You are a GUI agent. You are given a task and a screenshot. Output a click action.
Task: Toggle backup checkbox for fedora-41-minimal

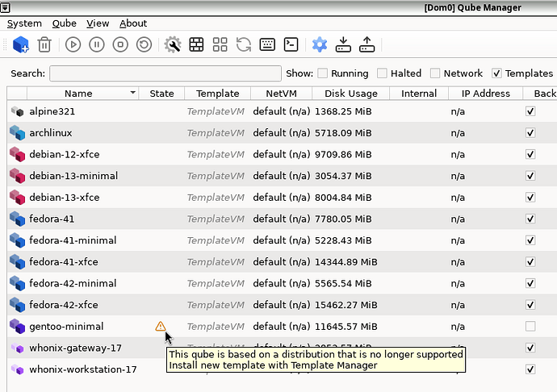tap(530, 240)
